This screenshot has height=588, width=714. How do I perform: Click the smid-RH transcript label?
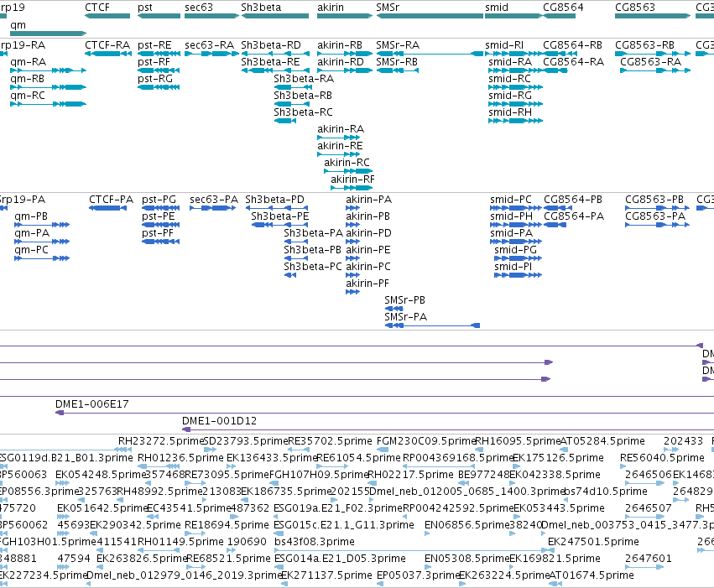(x=510, y=112)
